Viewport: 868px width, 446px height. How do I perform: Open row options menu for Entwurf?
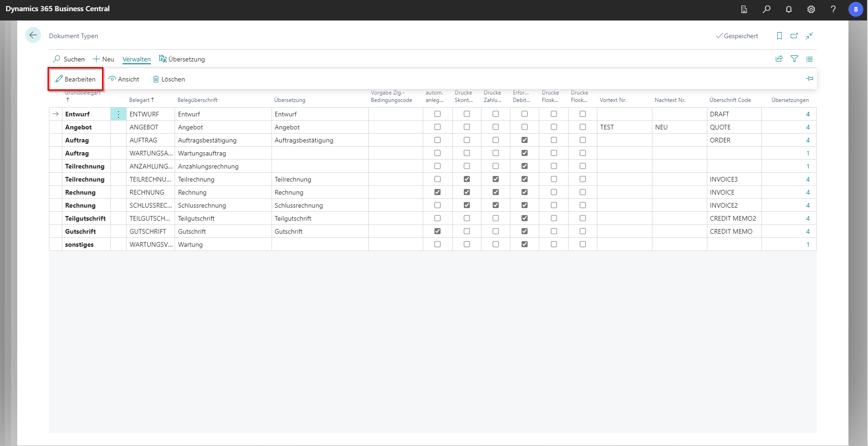point(118,114)
